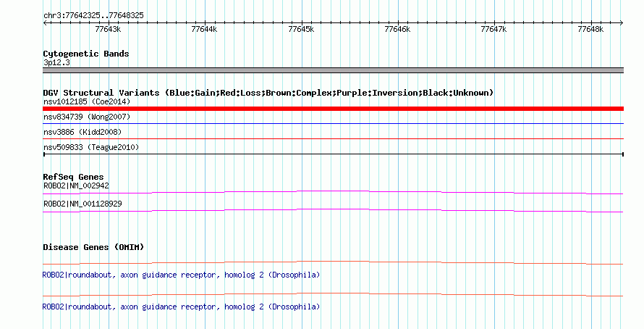The width and height of the screenshot is (644, 329).
Task: Select the RefSeq Genes track title
Action: pos(74,177)
